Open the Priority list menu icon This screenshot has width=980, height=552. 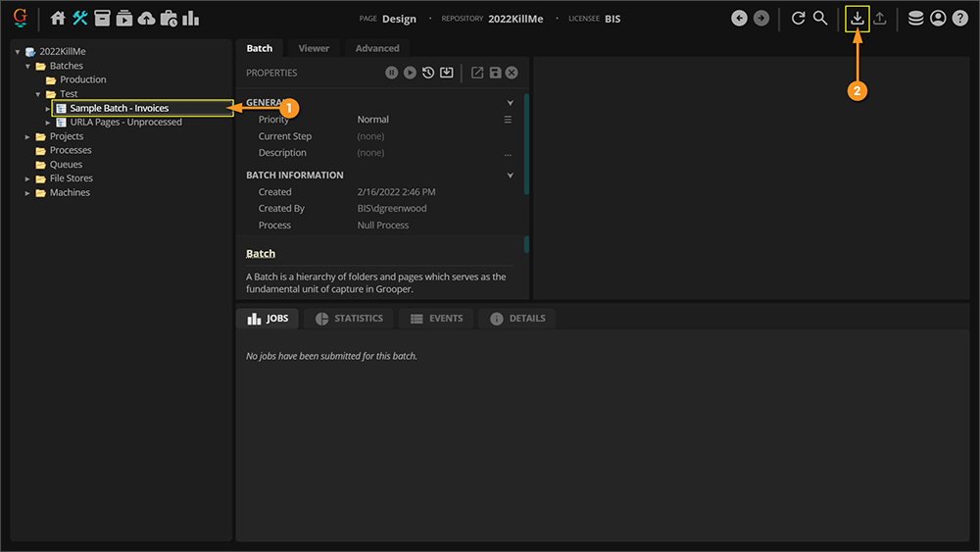508,120
